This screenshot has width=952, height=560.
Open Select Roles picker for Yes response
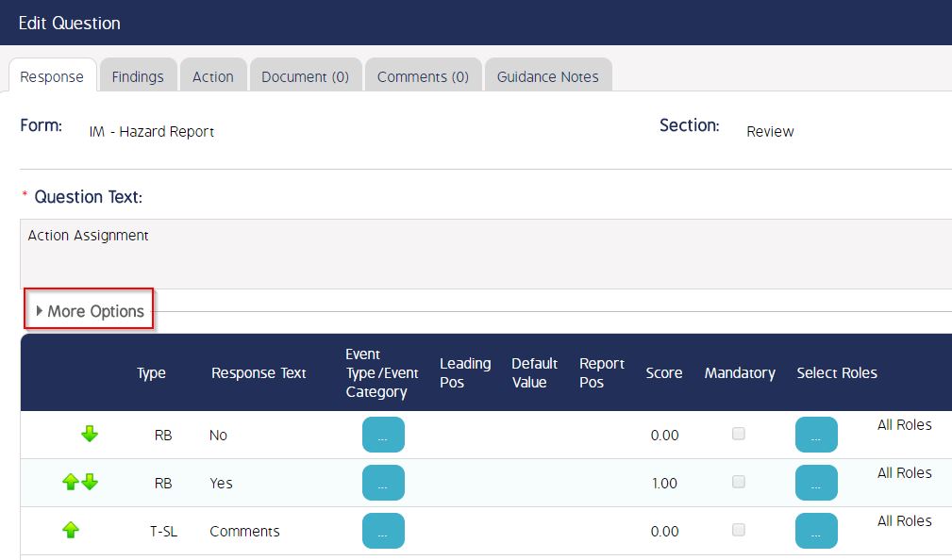[816, 482]
